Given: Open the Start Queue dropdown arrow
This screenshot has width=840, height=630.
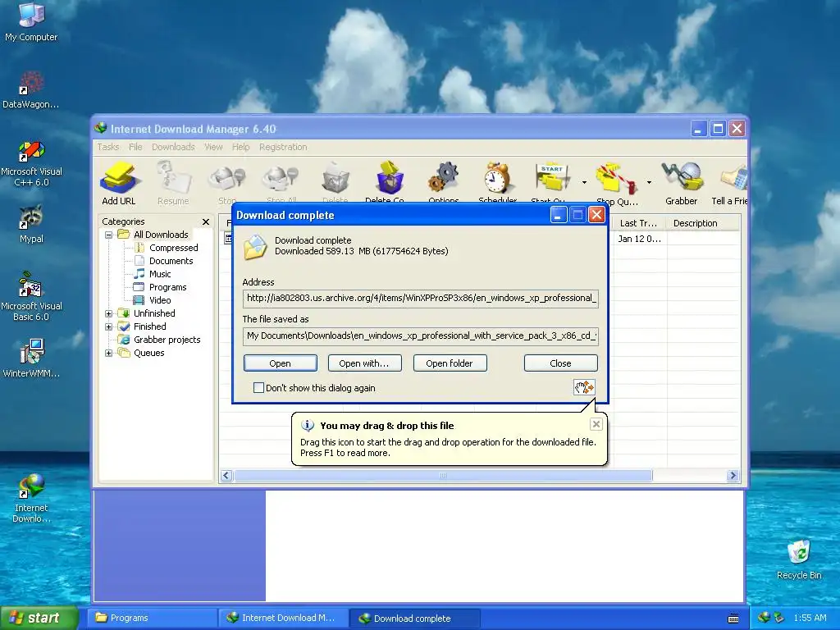Looking at the screenshot, I should [x=584, y=183].
